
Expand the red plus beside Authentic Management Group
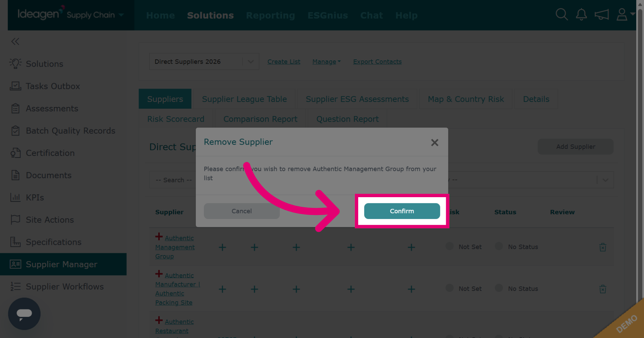coord(159,236)
